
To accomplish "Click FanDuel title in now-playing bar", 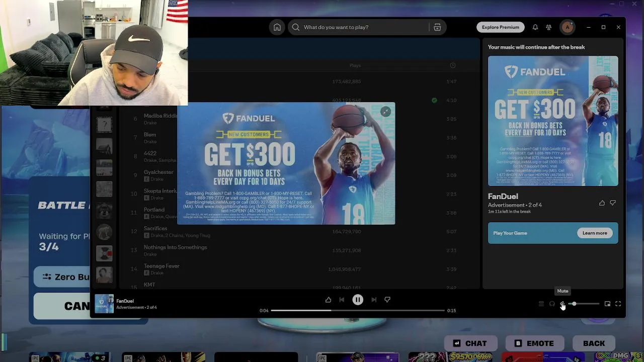I will 125,301.
